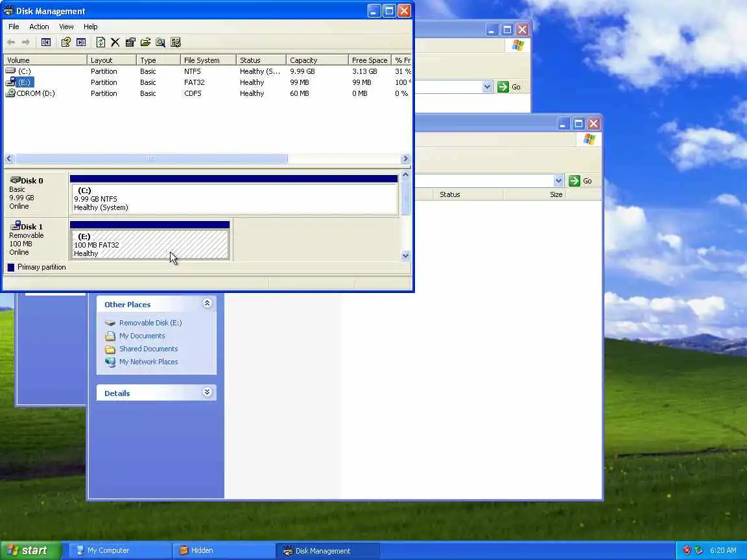Click the Disk 0 hard drive icon

pos(16,180)
